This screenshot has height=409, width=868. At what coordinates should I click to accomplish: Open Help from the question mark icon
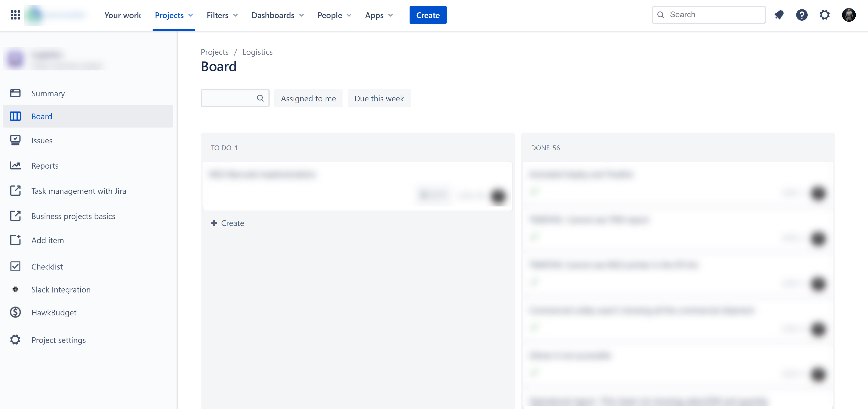pyautogui.click(x=802, y=15)
